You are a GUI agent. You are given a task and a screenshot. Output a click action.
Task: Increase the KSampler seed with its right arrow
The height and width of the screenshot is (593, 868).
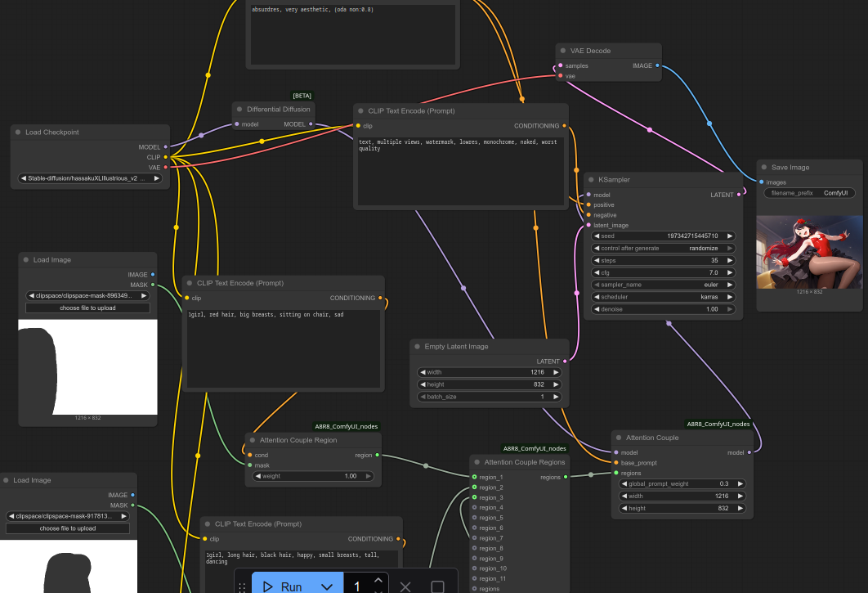pos(730,236)
